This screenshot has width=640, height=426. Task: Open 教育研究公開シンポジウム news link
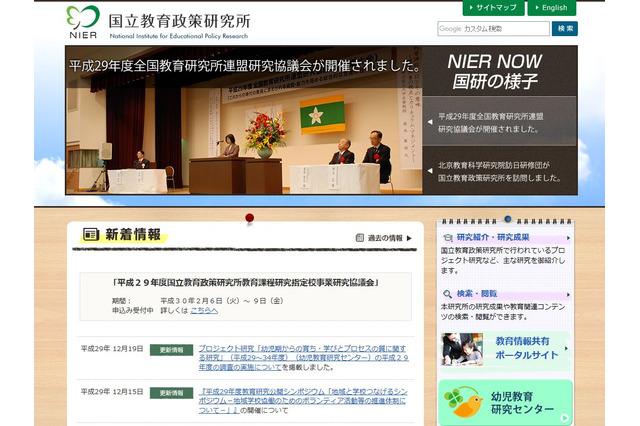tap(302, 400)
